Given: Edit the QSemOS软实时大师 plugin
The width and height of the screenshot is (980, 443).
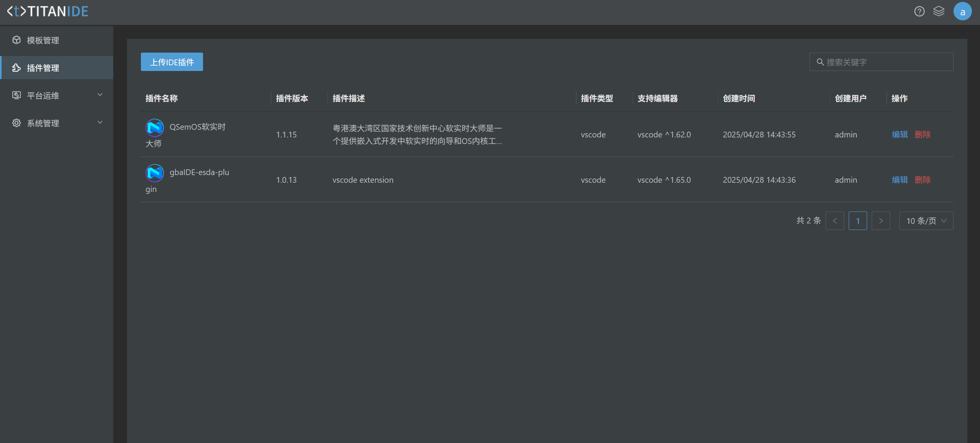Looking at the screenshot, I should (x=899, y=135).
